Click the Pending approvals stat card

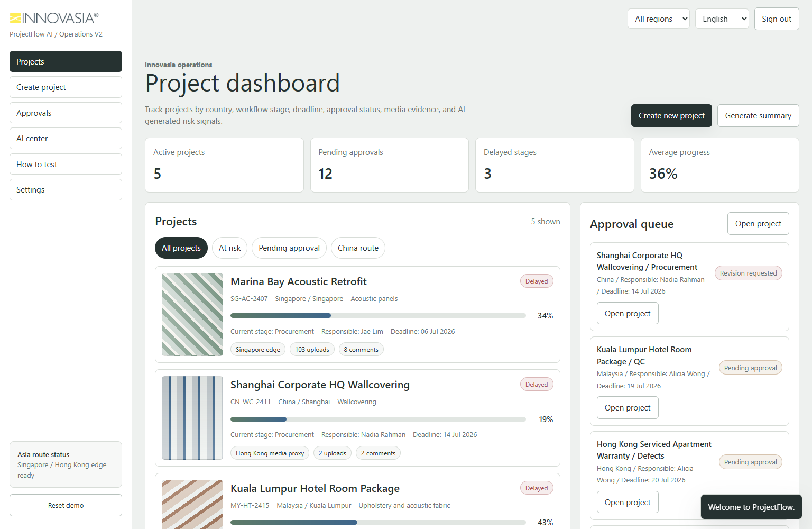point(390,165)
